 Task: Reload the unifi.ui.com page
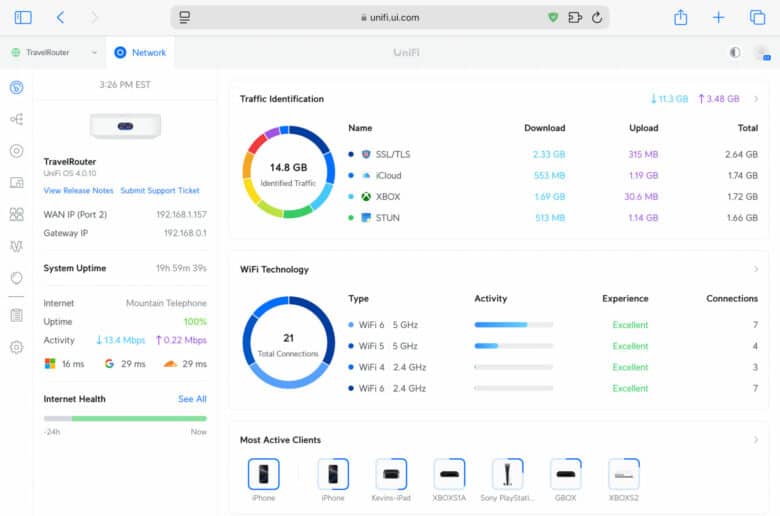597,17
